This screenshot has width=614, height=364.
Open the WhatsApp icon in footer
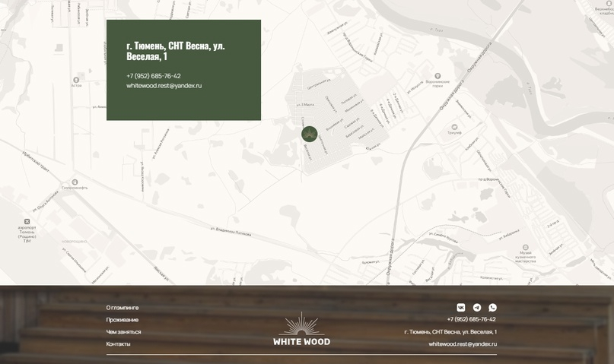pos(492,308)
